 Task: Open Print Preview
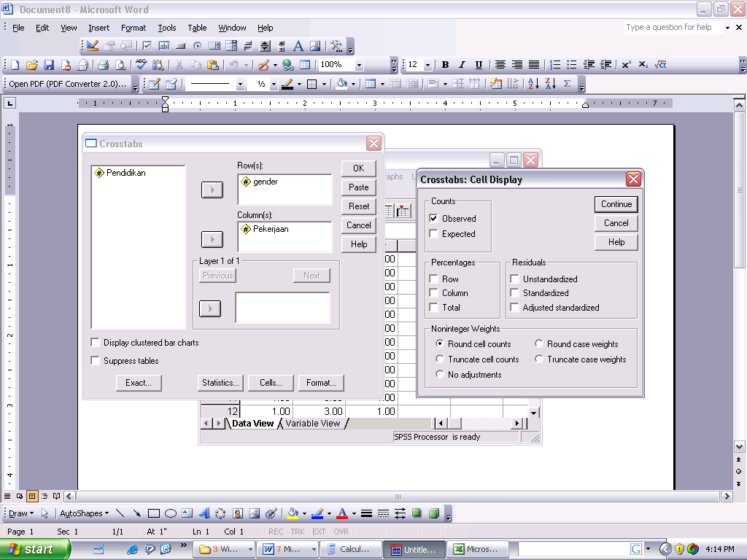coord(120,65)
